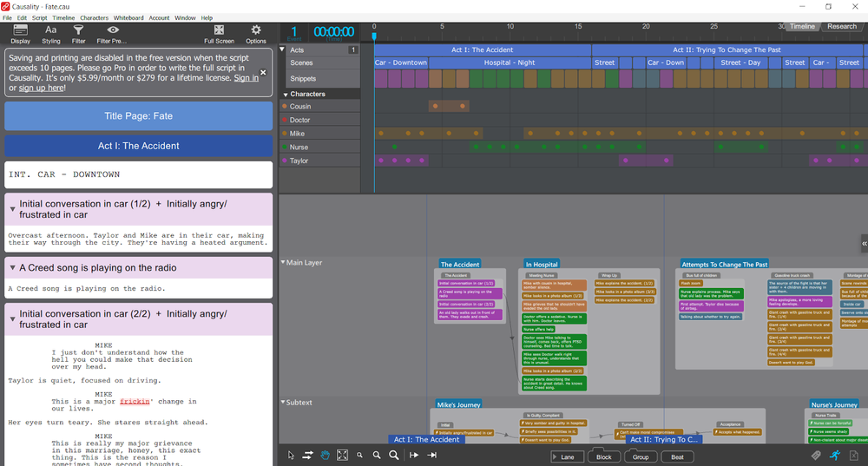Open the Characters menu
Viewport: 868px width, 466px height.
(94, 17)
